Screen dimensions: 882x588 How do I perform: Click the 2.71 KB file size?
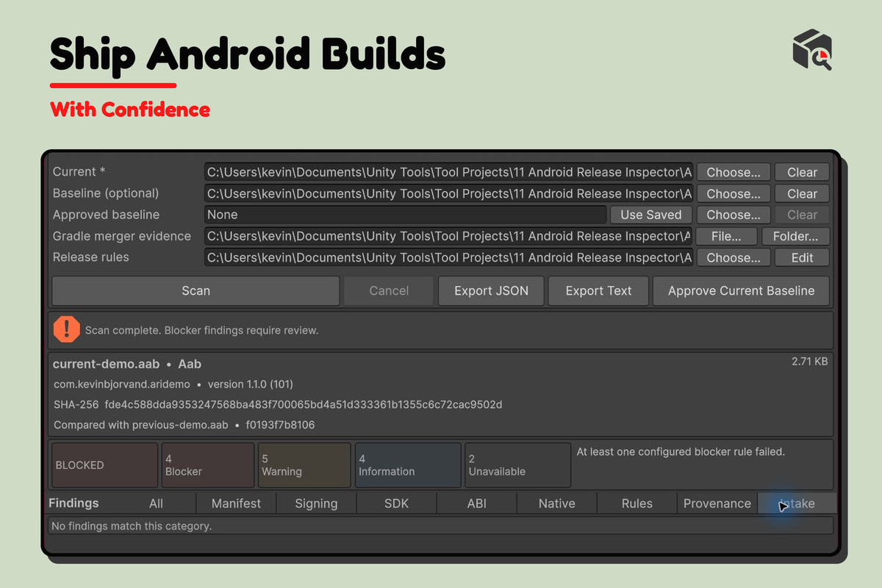pyautogui.click(x=810, y=362)
